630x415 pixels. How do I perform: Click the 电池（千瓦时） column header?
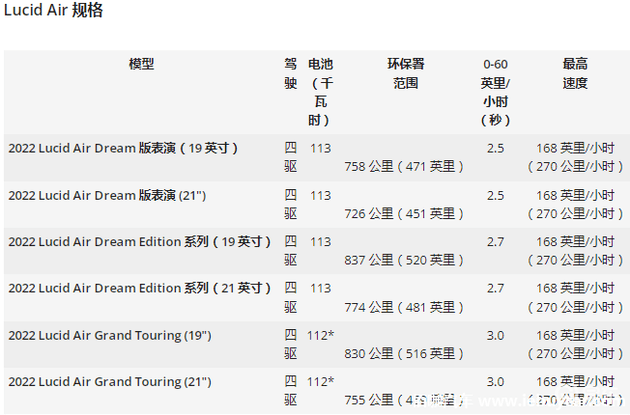pos(320,92)
